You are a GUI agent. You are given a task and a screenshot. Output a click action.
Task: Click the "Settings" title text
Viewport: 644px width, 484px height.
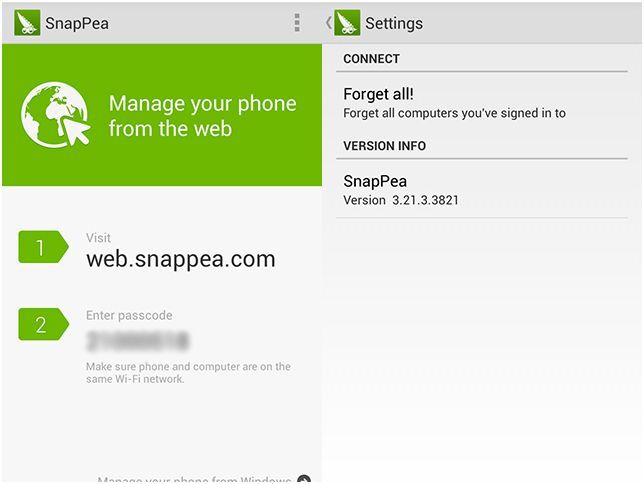[x=394, y=23]
